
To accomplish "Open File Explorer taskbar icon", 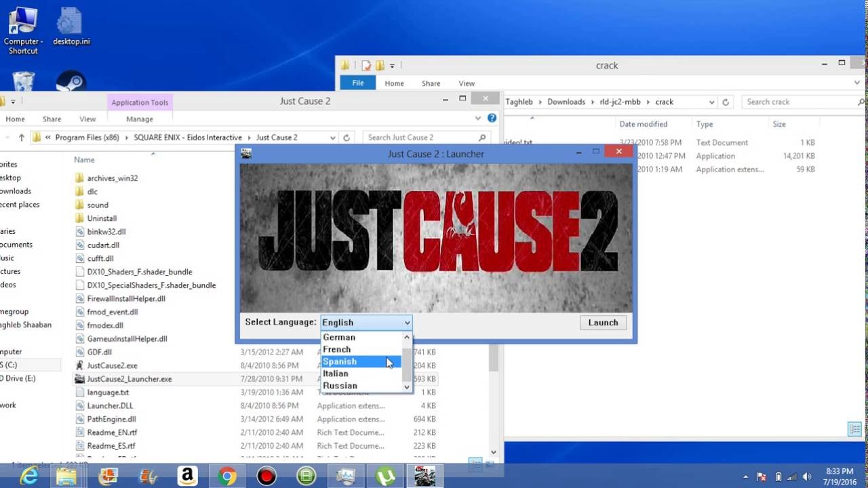I will pyautogui.click(x=66, y=476).
